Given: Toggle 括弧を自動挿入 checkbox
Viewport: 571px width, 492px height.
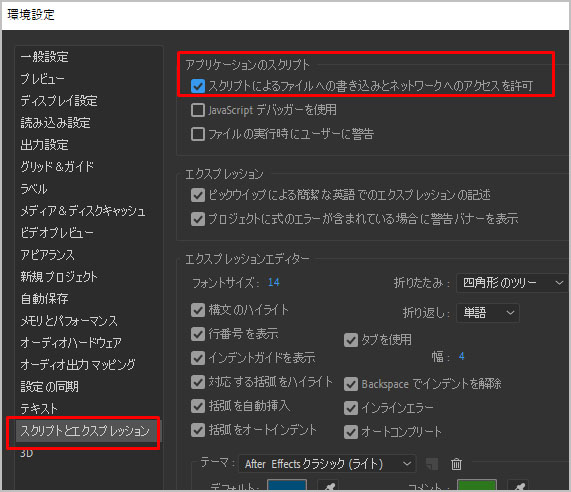Looking at the screenshot, I should point(198,406).
